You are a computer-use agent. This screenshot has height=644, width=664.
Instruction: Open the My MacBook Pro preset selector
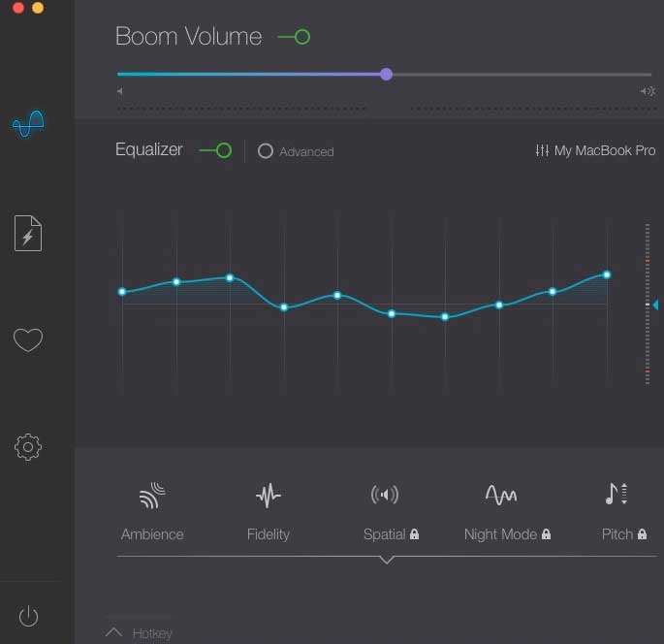pos(595,150)
